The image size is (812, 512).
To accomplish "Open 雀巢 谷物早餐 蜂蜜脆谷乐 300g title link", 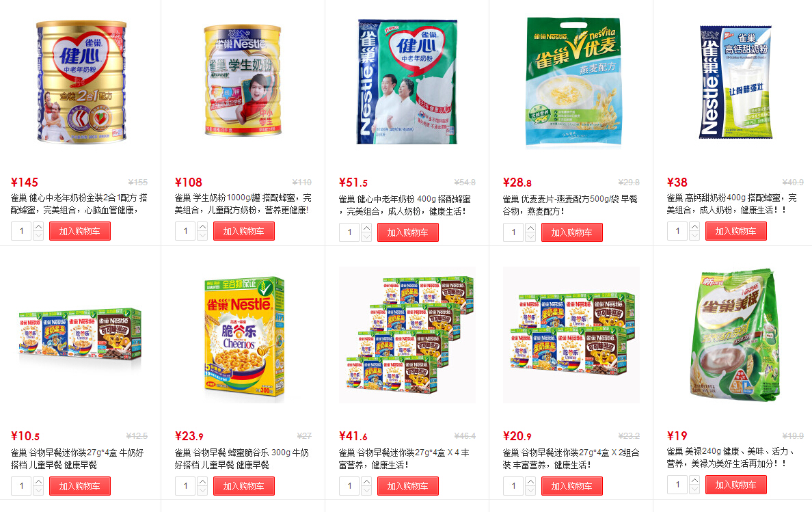I will (x=242, y=459).
